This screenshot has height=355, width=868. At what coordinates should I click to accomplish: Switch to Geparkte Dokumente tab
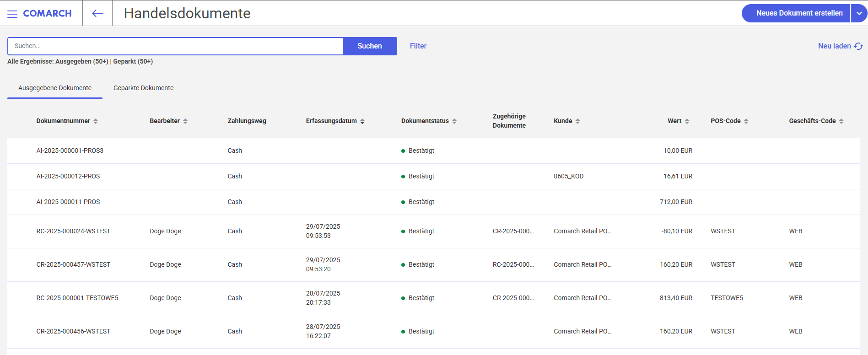pyautogui.click(x=143, y=88)
